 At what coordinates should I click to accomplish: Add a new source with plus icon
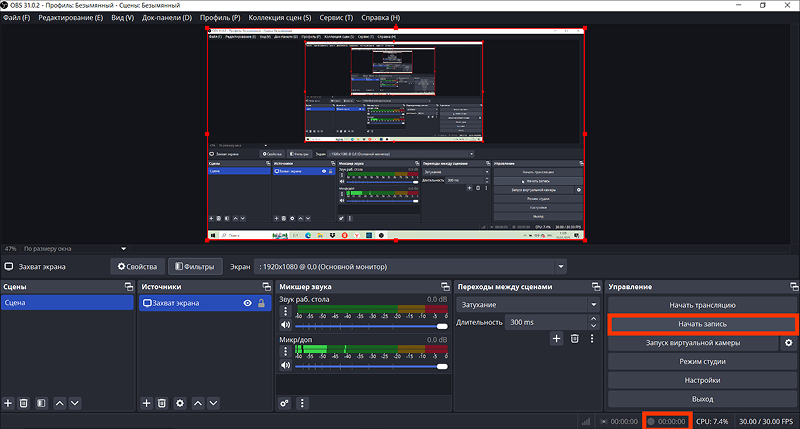[146, 403]
